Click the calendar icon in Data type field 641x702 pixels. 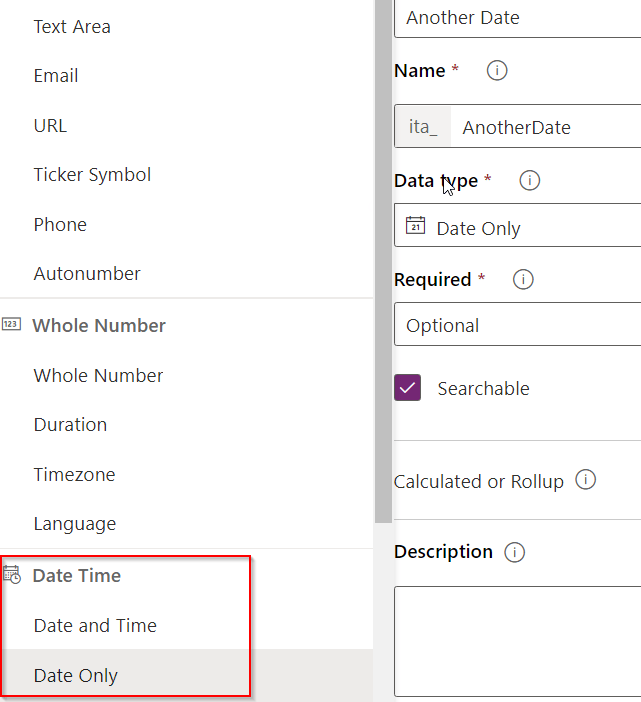point(415,227)
